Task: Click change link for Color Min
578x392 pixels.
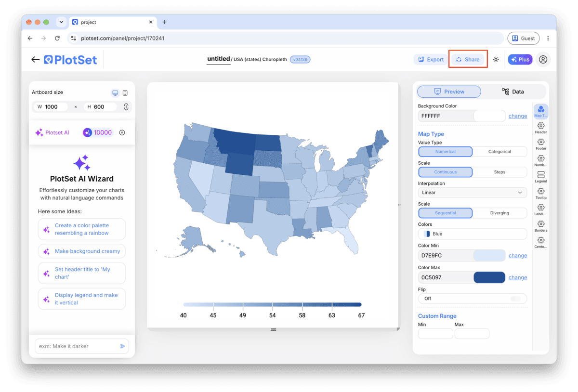Action: [518, 256]
